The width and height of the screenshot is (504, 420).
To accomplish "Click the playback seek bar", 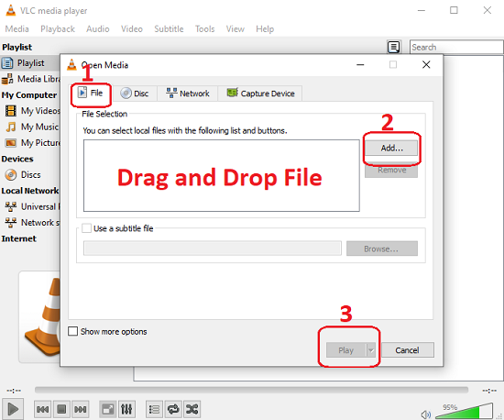I will pos(251,390).
